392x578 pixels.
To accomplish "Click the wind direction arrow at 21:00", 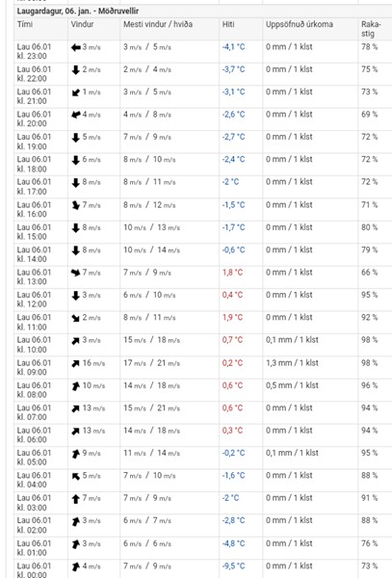I will pyautogui.click(x=75, y=92).
